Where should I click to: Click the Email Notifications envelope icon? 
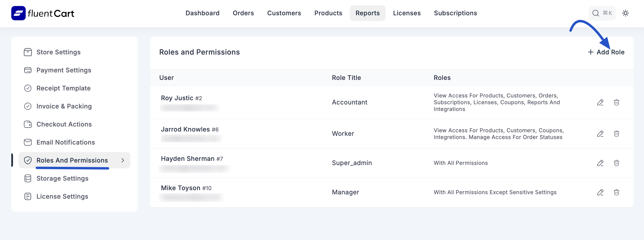pos(28,142)
